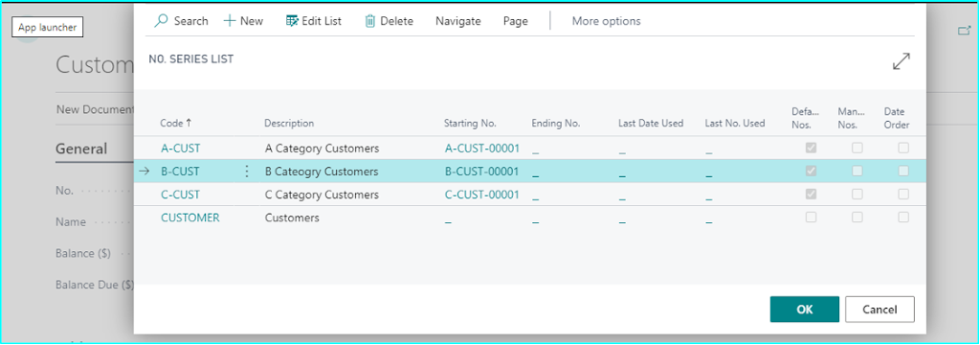
Task: Click the Edit List grid icon
Action: 292,21
